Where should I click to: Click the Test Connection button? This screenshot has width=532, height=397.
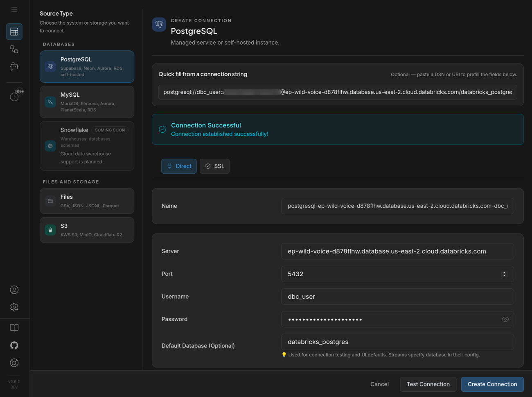click(428, 384)
